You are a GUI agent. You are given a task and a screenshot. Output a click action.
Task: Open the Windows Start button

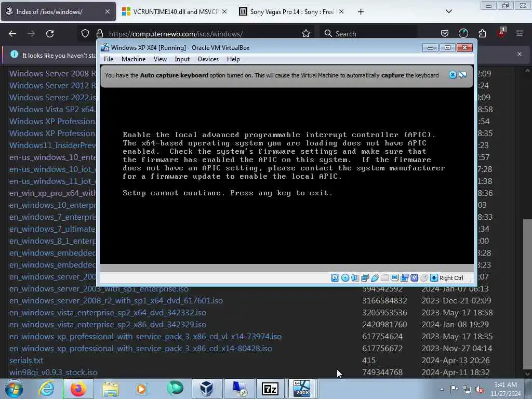14,389
